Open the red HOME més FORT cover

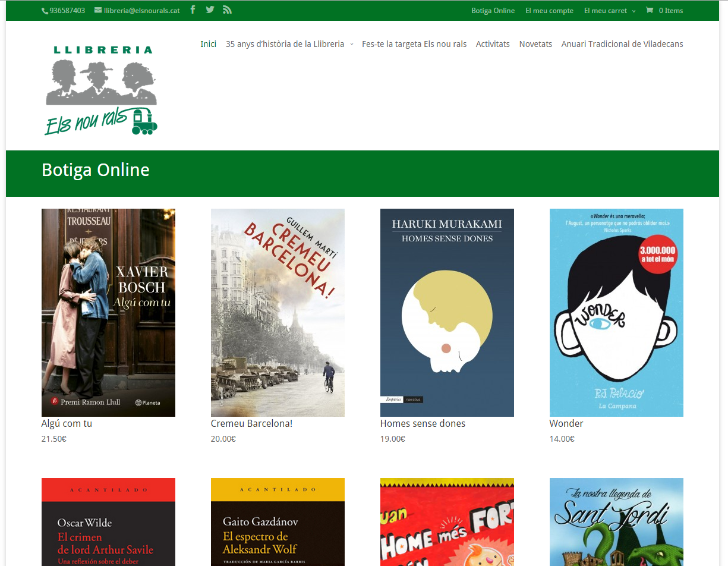447,522
